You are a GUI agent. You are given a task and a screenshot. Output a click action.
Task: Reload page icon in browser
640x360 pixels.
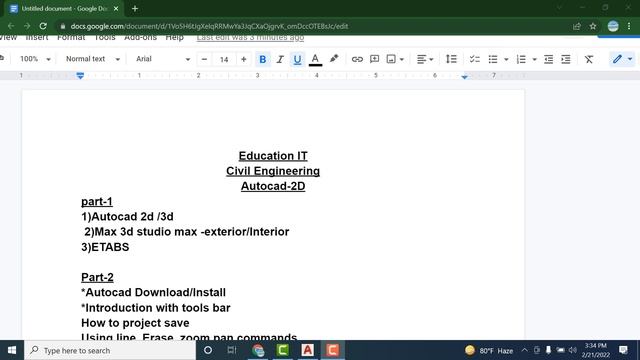43,26
